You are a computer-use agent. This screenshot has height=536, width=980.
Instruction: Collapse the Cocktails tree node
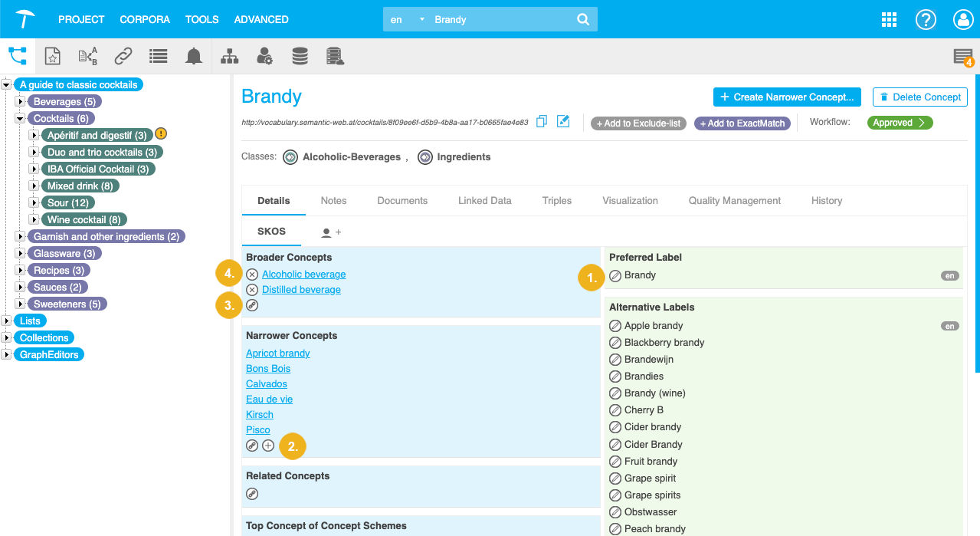coord(21,119)
